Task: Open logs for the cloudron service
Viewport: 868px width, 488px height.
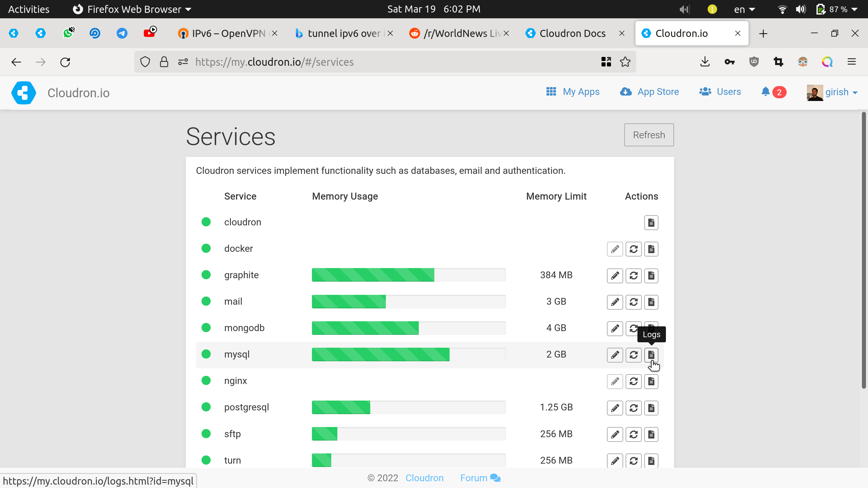Action: [x=651, y=223]
